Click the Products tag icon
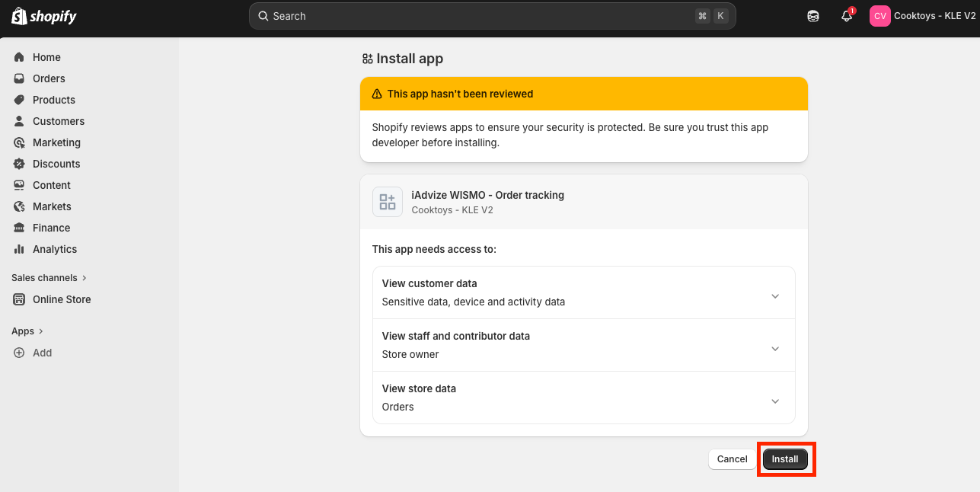The image size is (980, 492). point(19,100)
